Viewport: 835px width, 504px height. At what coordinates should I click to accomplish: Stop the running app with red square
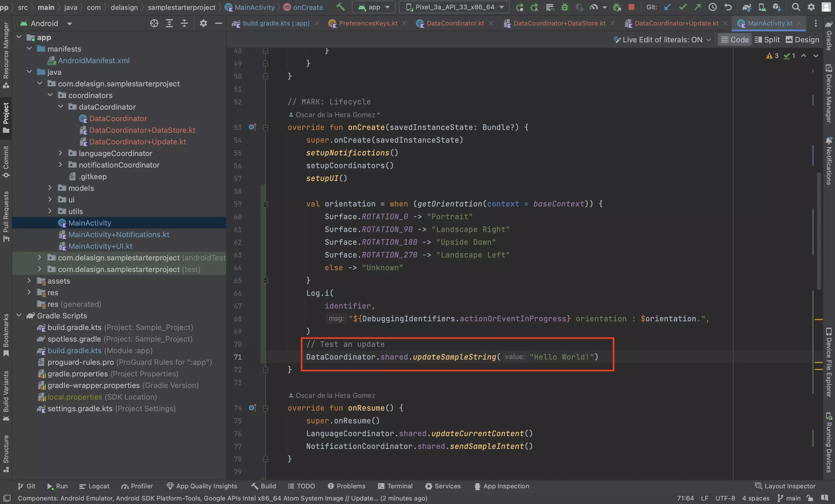tap(631, 7)
